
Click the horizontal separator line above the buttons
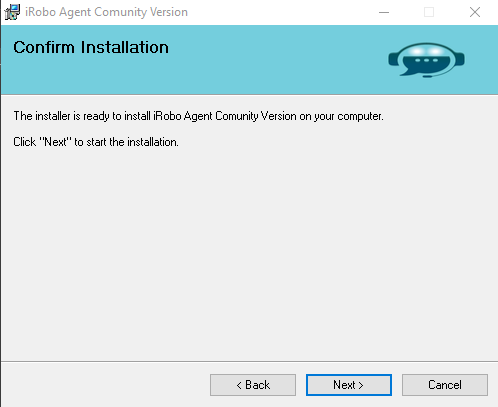tap(249, 361)
